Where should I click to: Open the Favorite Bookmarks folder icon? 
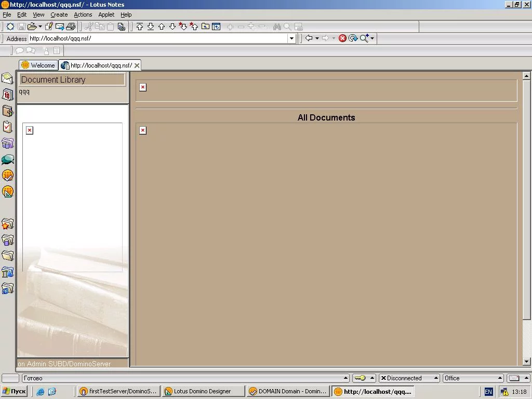click(7, 224)
